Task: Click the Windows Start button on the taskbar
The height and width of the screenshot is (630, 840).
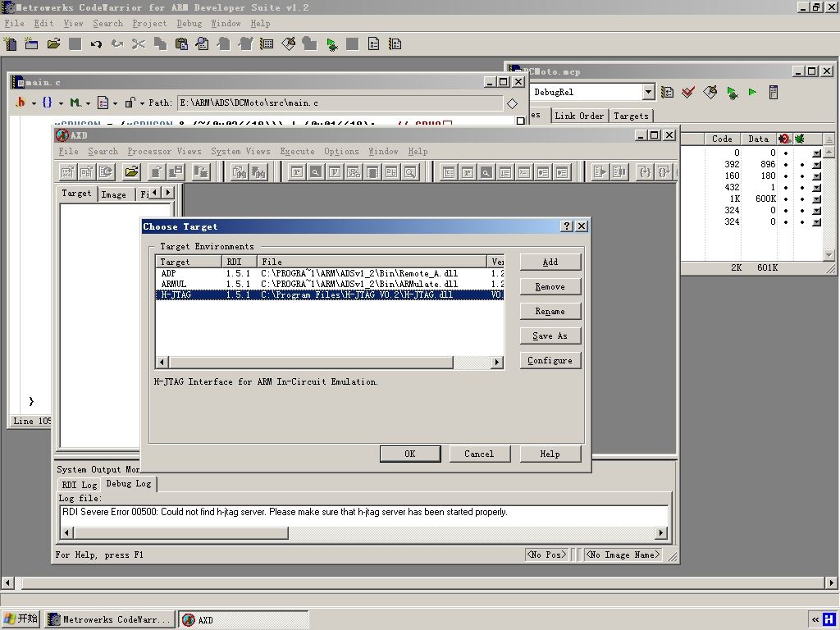Action: coord(21,619)
